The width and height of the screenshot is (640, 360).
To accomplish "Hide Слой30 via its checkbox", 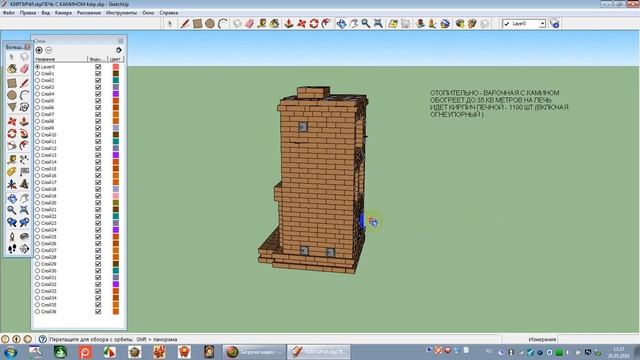I will 98,271.
